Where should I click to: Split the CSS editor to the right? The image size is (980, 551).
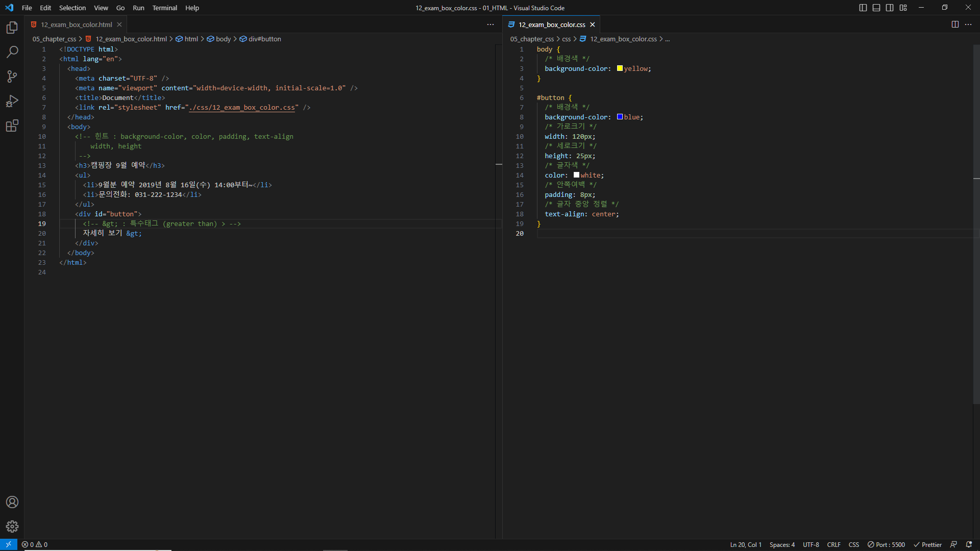[x=955, y=24]
